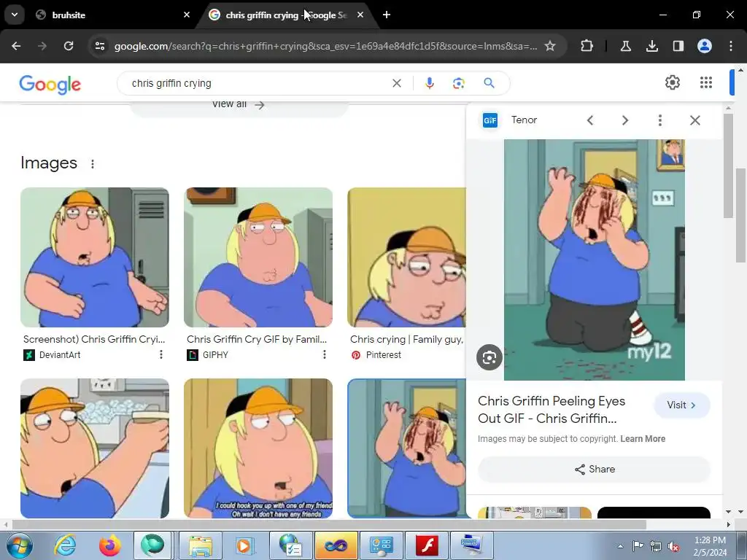The height and width of the screenshot is (560, 747).
Task: Open options for the Images section
Action: coord(93,164)
